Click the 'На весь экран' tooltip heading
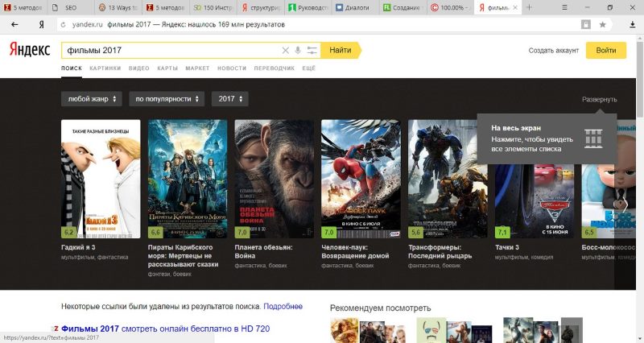The width and height of the screenshot is (644, 343). tap(516, 128)
